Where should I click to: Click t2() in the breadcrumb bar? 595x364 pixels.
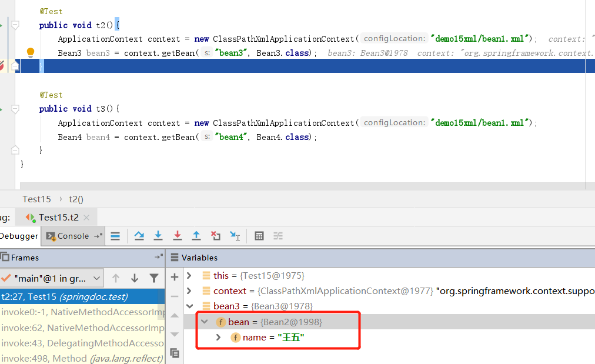pyautogui.click(x=76, y=199)
